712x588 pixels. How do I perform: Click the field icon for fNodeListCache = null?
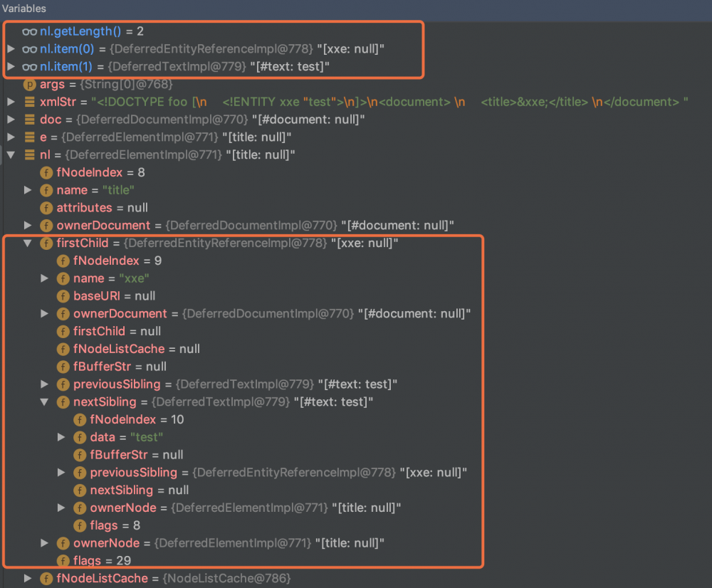(x=63, y=349)
